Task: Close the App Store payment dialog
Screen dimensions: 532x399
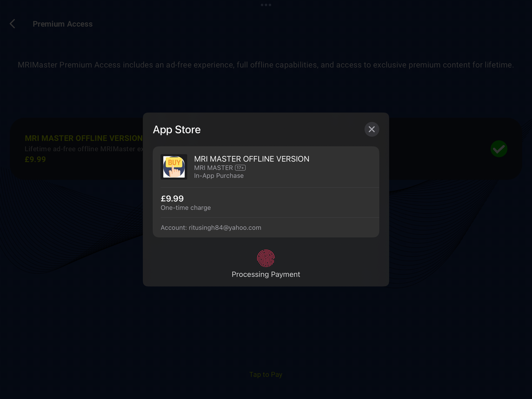Action: 372,129
